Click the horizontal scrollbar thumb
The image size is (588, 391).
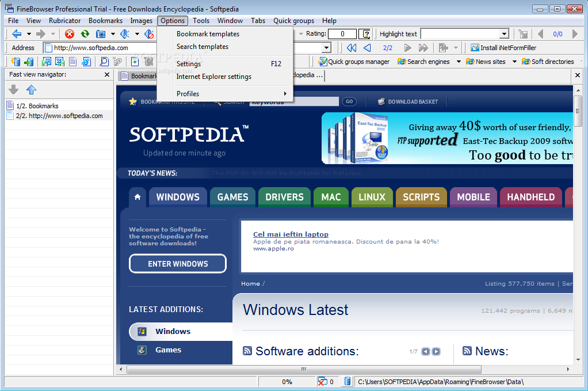pos(304,369)
